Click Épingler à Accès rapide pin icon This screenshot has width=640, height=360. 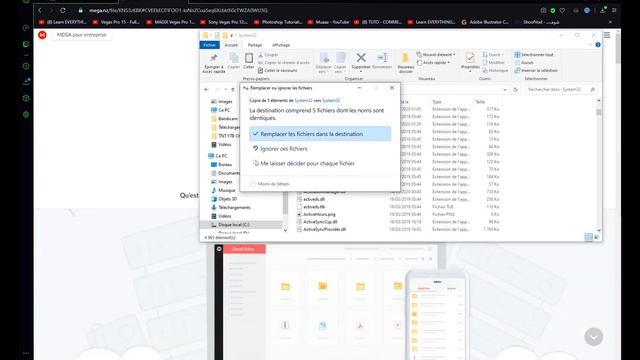[x=213, y=58]
